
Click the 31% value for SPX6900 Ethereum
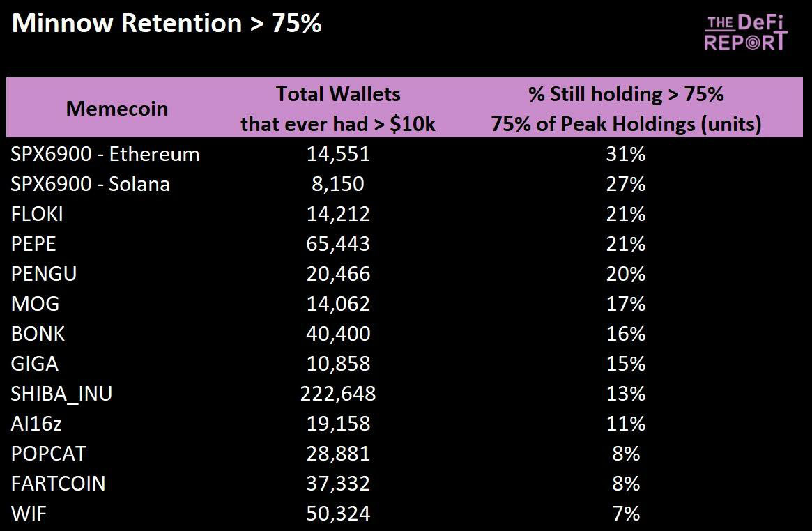pos(626,154)
